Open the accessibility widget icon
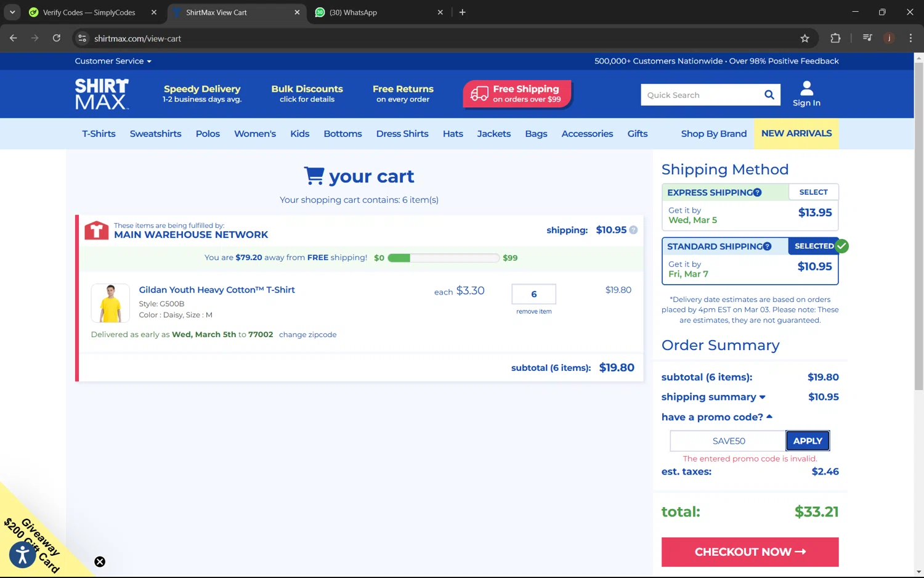 (x=23, y=555)
